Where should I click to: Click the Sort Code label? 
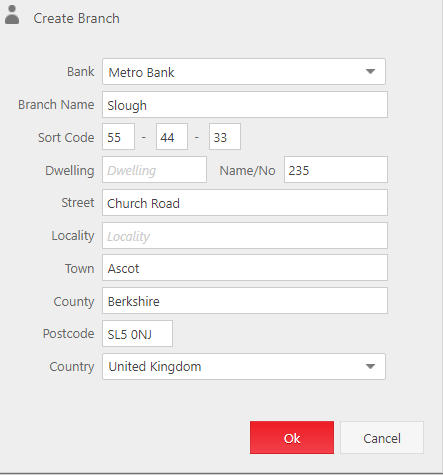(x=66, y=137)
